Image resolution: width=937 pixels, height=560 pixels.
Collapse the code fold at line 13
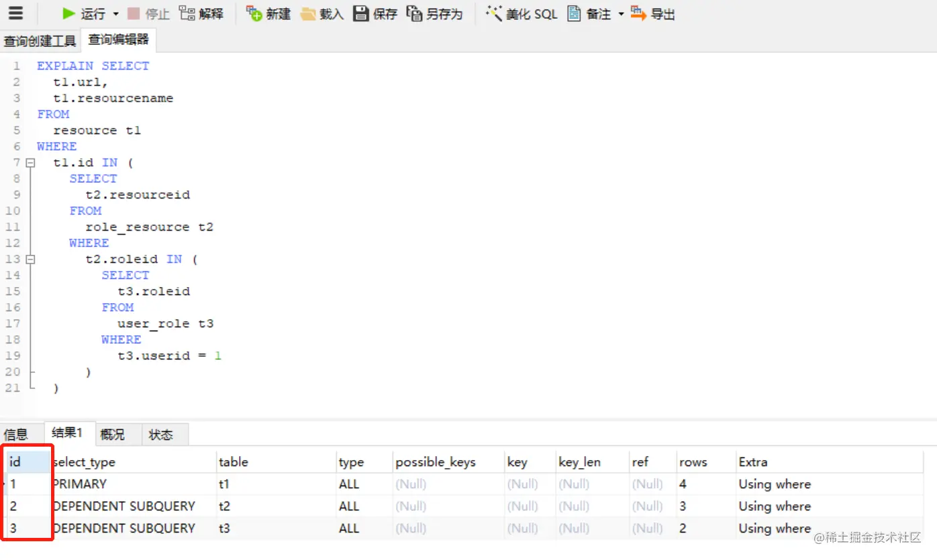[30, 260]
